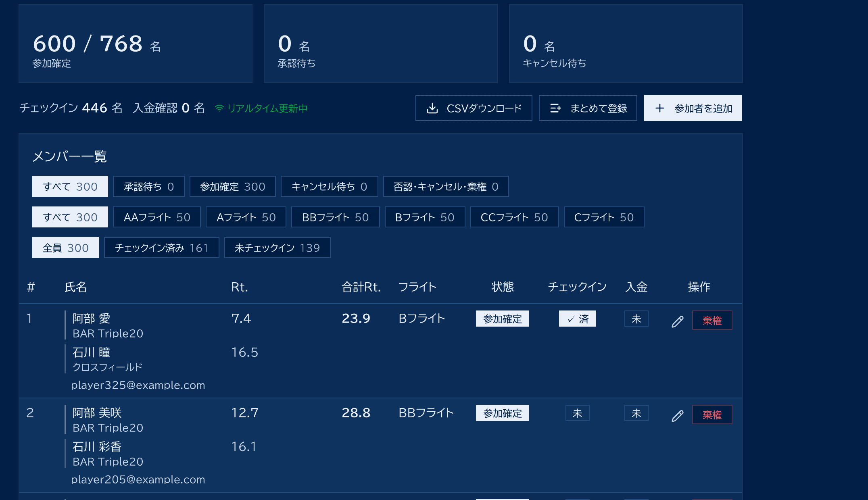The width and height of the screenshot is (868, 500).
Task: Click the pencil edit icon for 阿部 美咲
Action: 678,415
